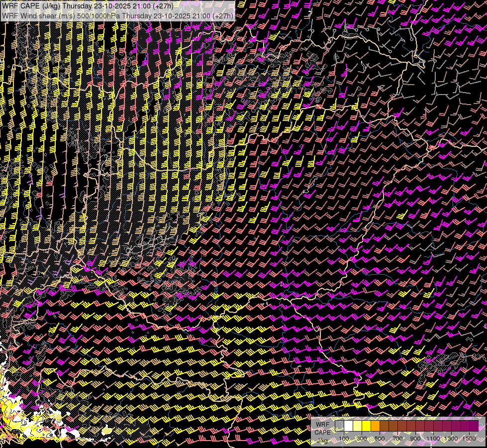
Task: Pick the bright yellow CAPE legend swatch
Action: pos(367,426)
